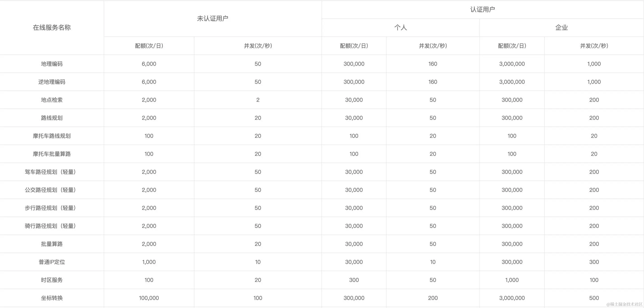Click the 地点检索 row label

51,100
